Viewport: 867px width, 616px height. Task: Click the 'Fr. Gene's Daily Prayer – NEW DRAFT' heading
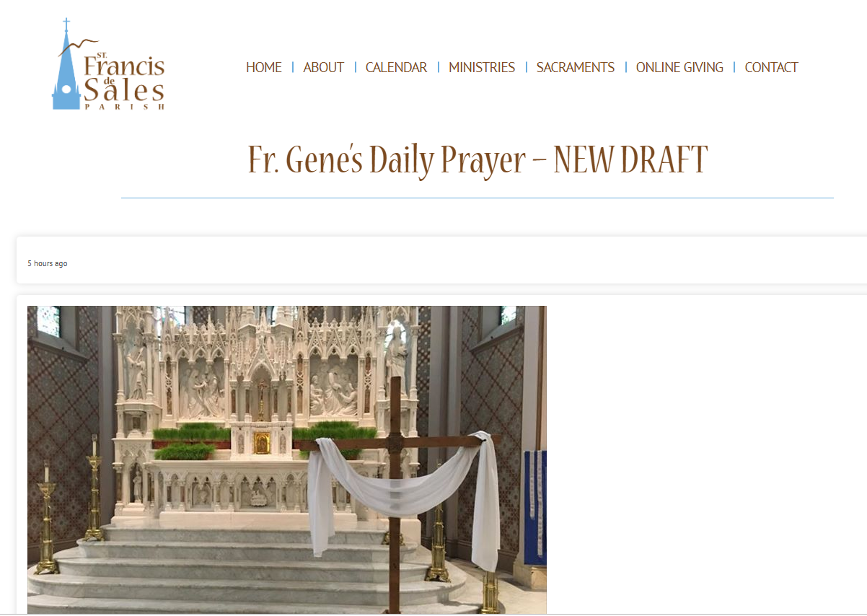click(x=477, y=160)
